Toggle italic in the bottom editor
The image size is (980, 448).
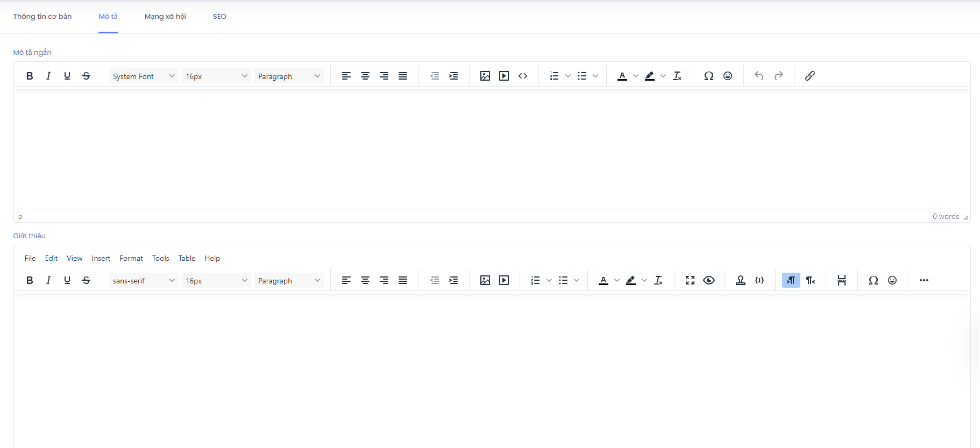(48, 280)
